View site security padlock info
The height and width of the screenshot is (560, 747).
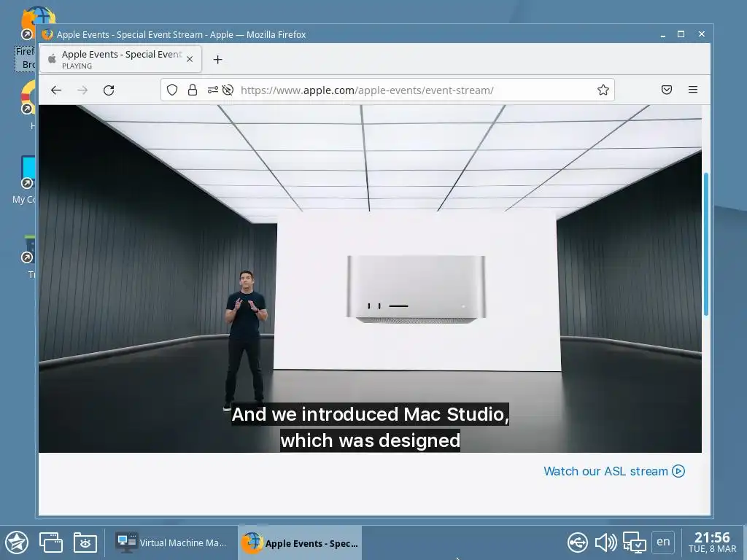coord(193,90)
